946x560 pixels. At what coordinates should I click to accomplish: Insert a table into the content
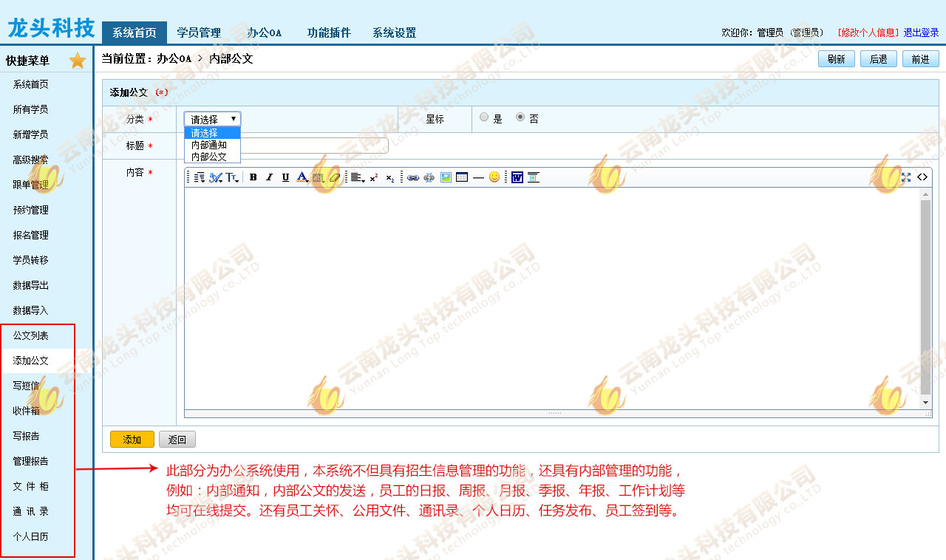(x=462, y=177)
